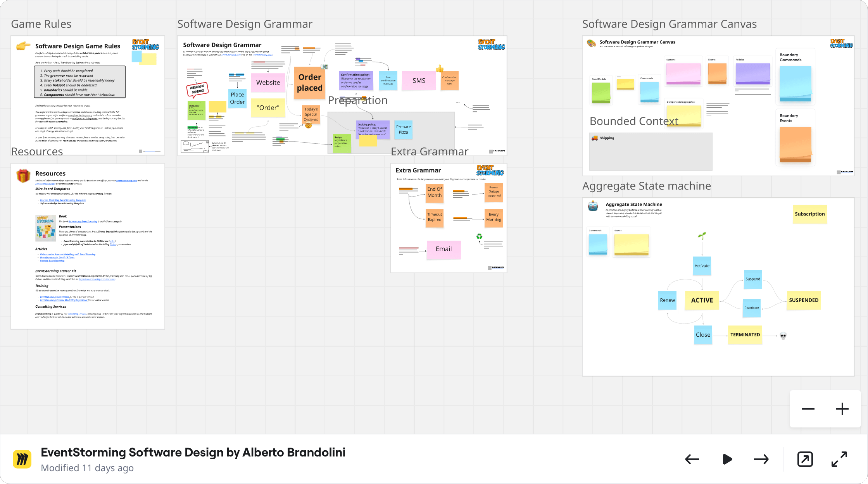Select the yellow 'SUSPENDED' state note
This screenshot has height=484, width=868.
(804, 300)
